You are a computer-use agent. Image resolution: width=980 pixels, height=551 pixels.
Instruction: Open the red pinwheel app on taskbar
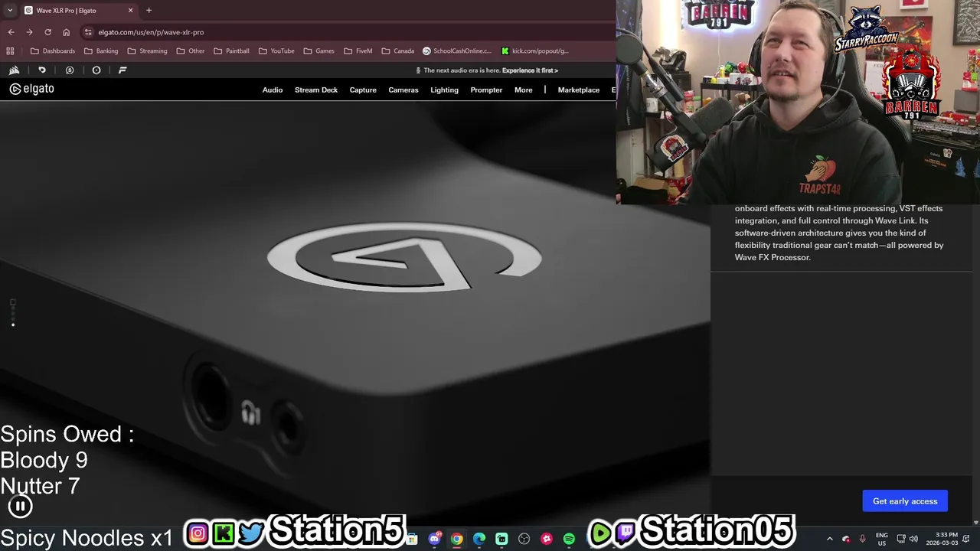coord(546,539)
